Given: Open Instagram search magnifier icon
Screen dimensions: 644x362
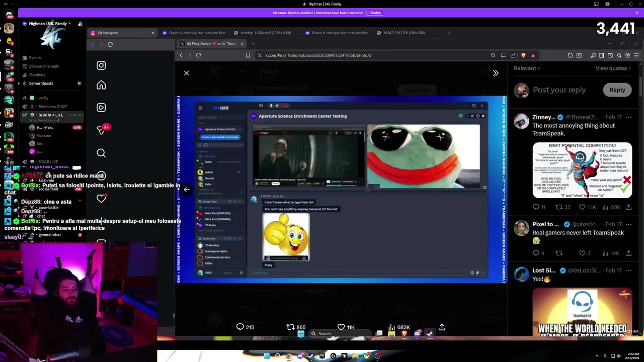Looking at the screenshot, I should pyautogui.click(x=101, y=153).
